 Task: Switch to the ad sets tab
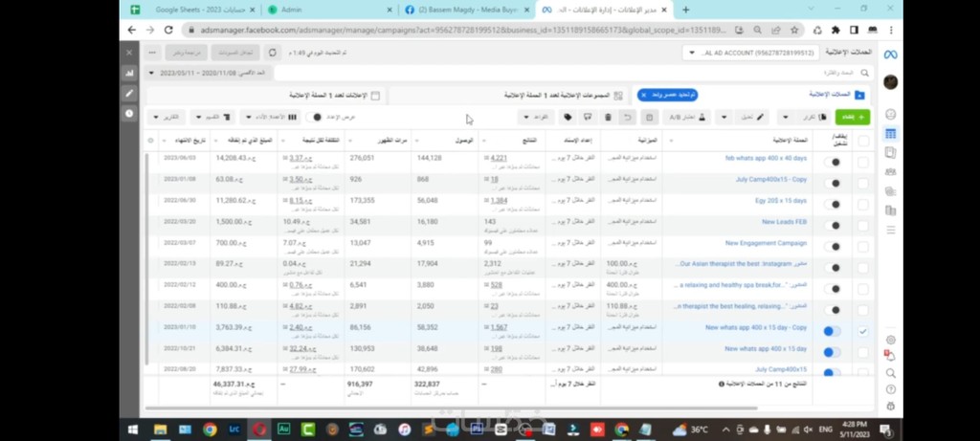(x=565, y=95)
